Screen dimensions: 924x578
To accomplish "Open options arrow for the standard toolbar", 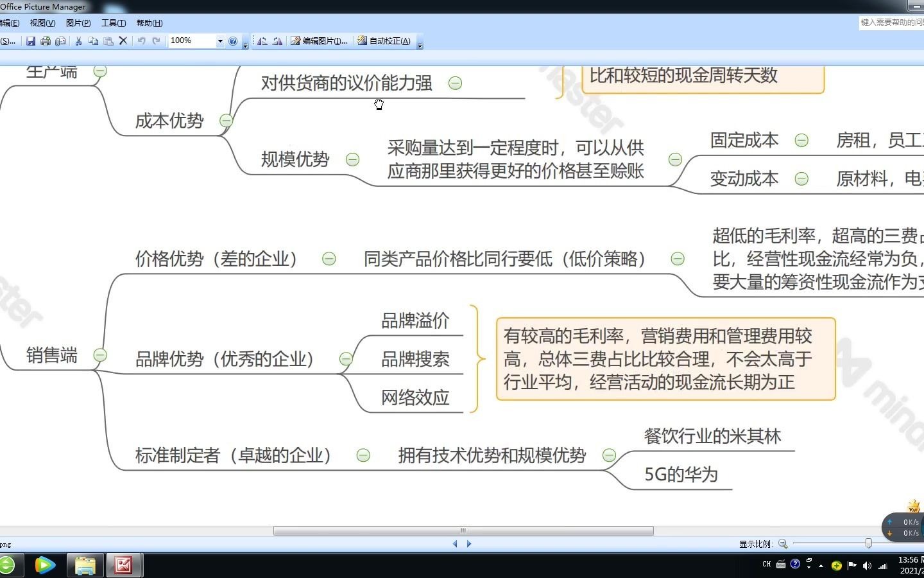I will coord(245,45).
